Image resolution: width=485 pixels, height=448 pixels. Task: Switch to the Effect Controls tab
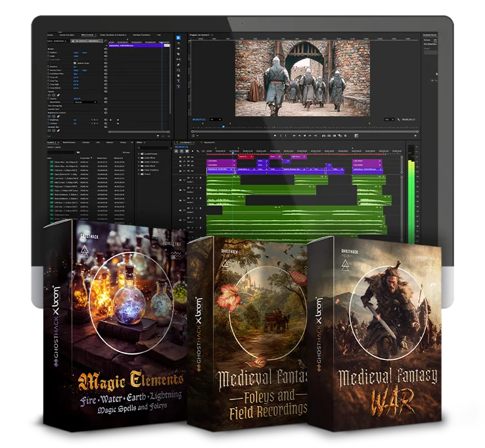tap(87, 35)
